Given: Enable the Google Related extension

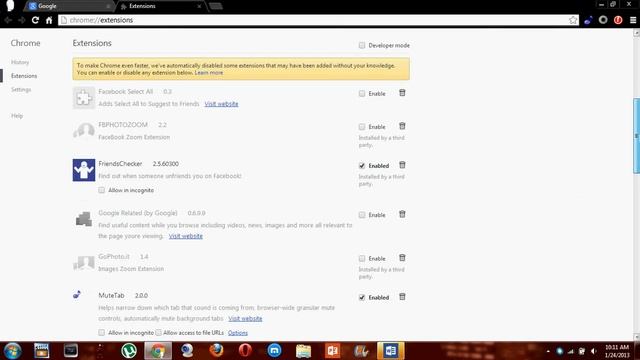Looking at the screenshot, I should (362, 215).
